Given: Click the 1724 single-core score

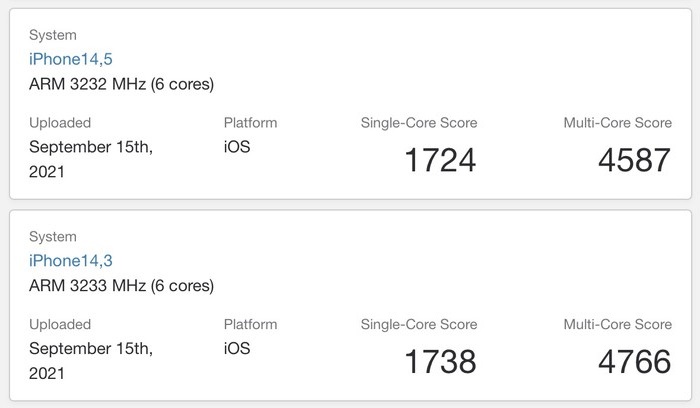Looking at the screenshot, I should pyautogui.click(x=440, y=160).
